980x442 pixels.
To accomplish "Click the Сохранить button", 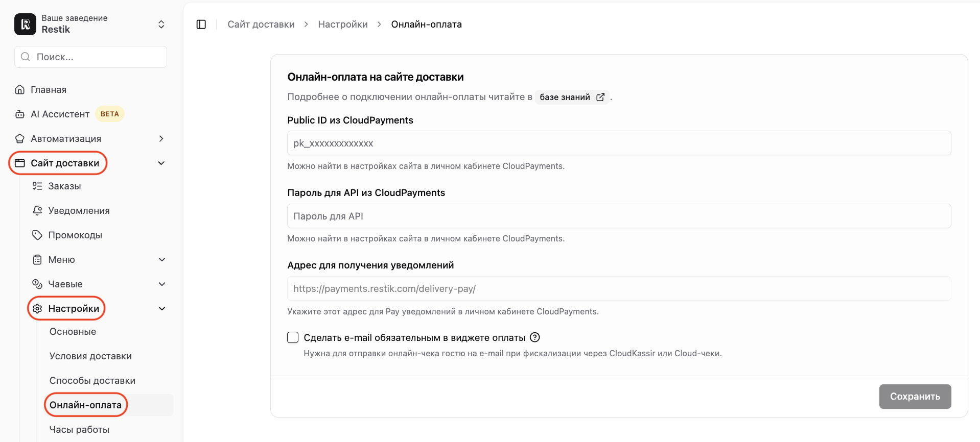I will pyautogui.click(x=915, y=397).
